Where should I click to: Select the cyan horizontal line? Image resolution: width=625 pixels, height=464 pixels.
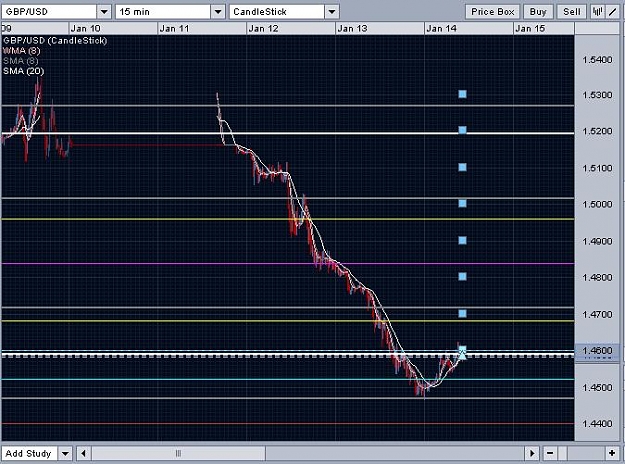[x=288, y=379]
